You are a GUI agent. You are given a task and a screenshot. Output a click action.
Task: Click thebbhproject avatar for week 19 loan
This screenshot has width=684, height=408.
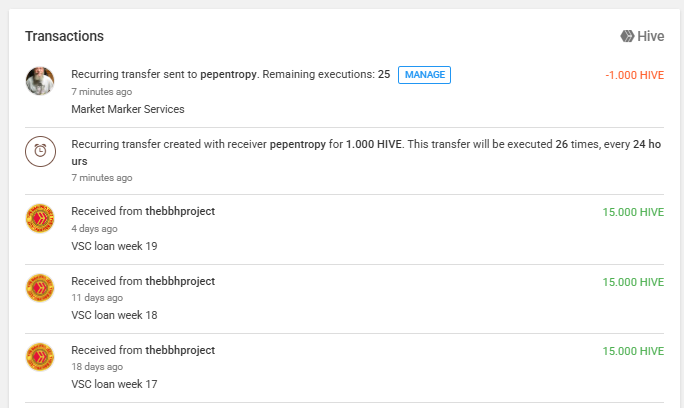(40, 220)
